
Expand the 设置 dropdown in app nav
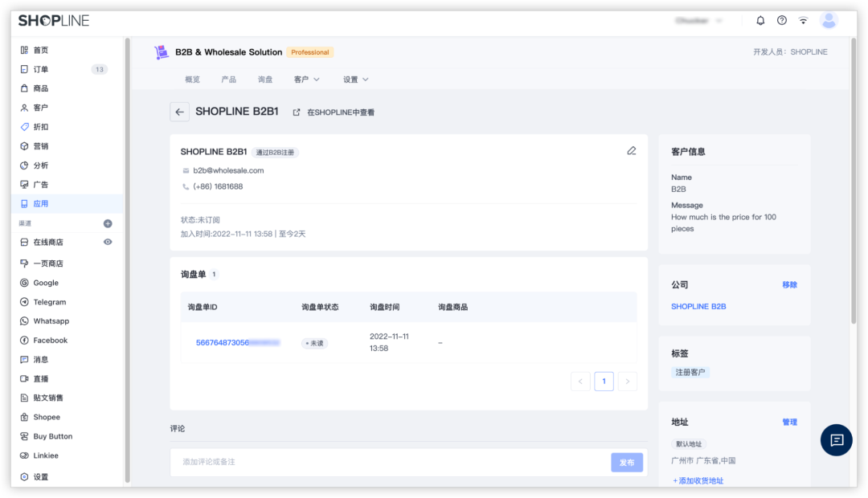point(356,80)
